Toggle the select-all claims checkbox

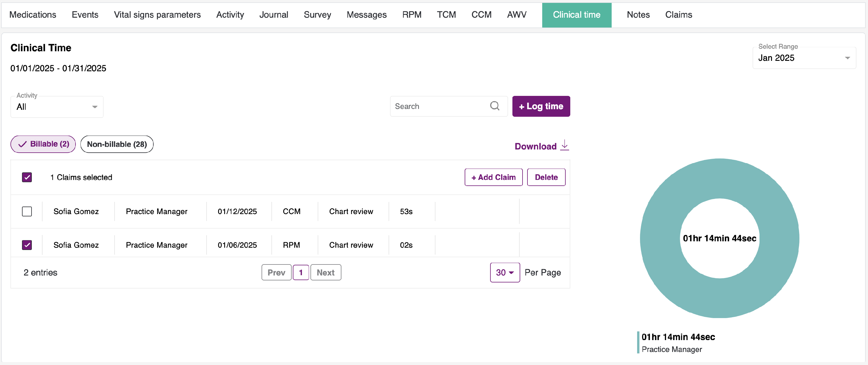coord(27,177)
